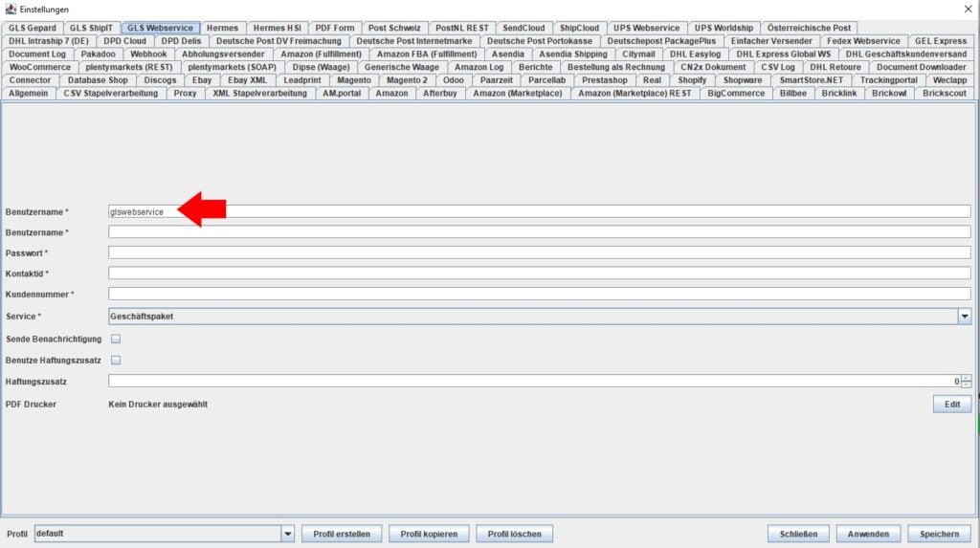Open the Document Downloader tab
This screenshot has width=980, height=548.
[922, 68]
